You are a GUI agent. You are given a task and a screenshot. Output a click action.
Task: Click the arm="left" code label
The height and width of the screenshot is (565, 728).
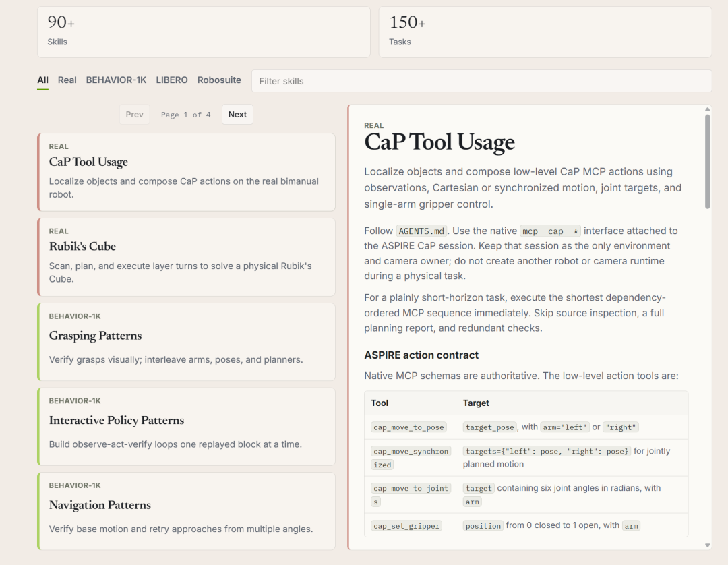click(x=565, y=427)
